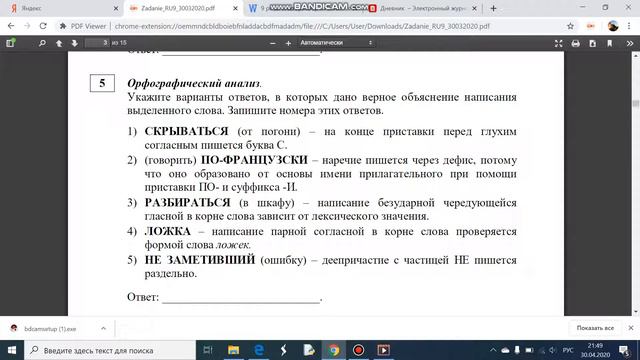This screenshot has width=640, height=360.
Task: Select the Zadanie_RU9_30032020.pdf tab
Action: pyautogui.click(x=183, y=8)
